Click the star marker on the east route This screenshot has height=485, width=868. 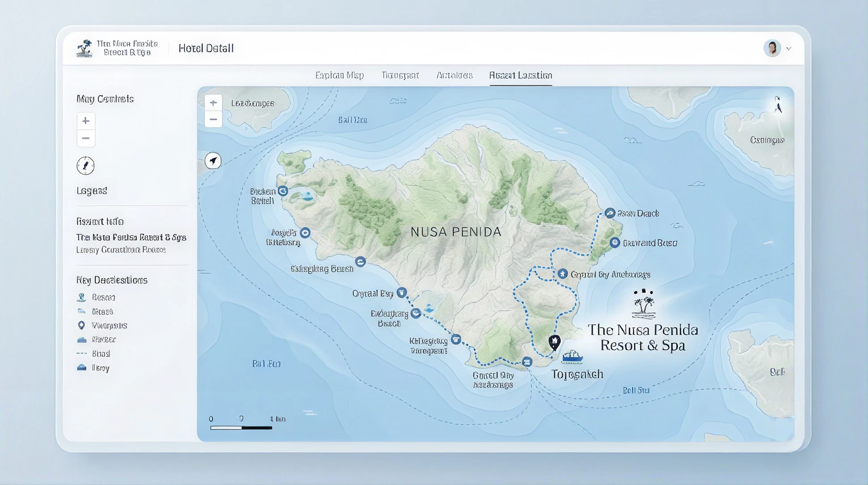(x=563, y=274)
